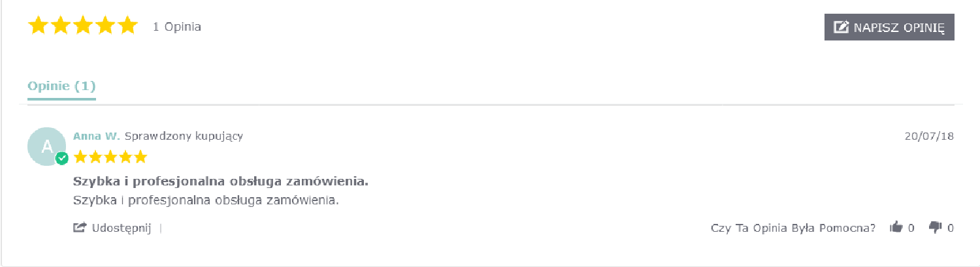Click the "Sprawdzony kupujący" label
980x267 pixels.
click(184, 136)
